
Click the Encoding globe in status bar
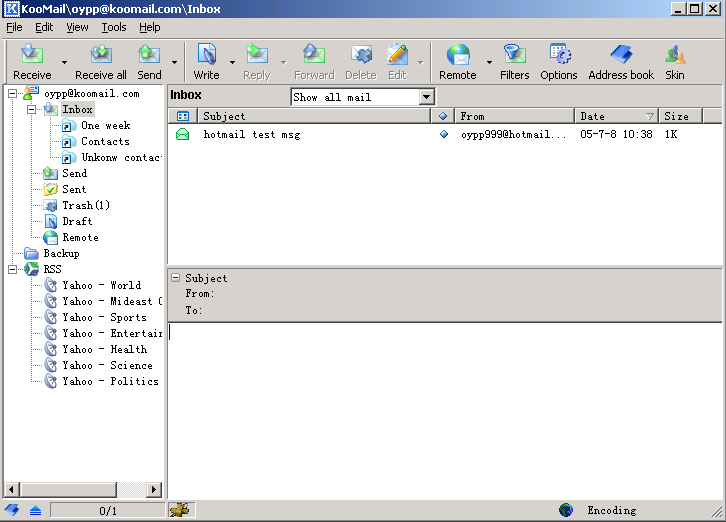click(566, 510)
